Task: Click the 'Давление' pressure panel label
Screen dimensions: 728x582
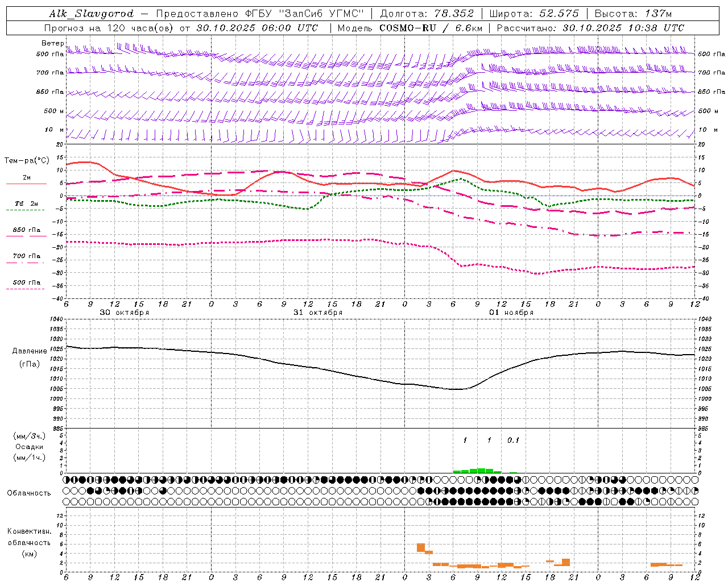Action: (x=30, y=351)
